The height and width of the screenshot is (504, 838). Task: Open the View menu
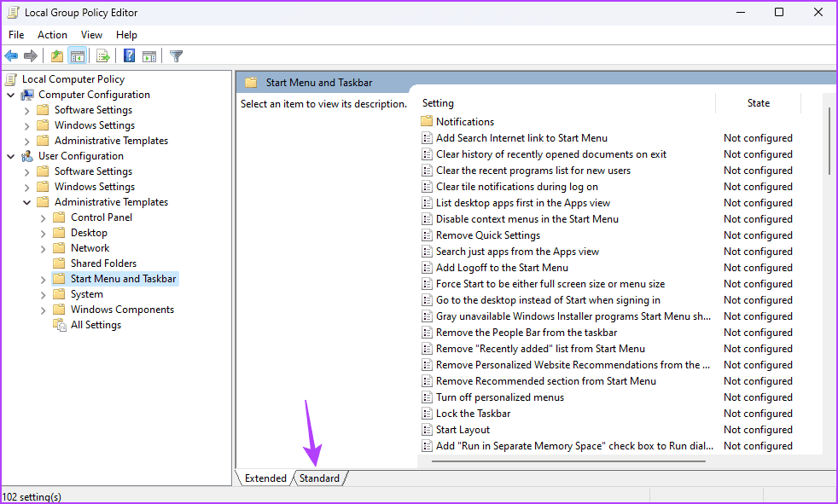tap(91, 35)
